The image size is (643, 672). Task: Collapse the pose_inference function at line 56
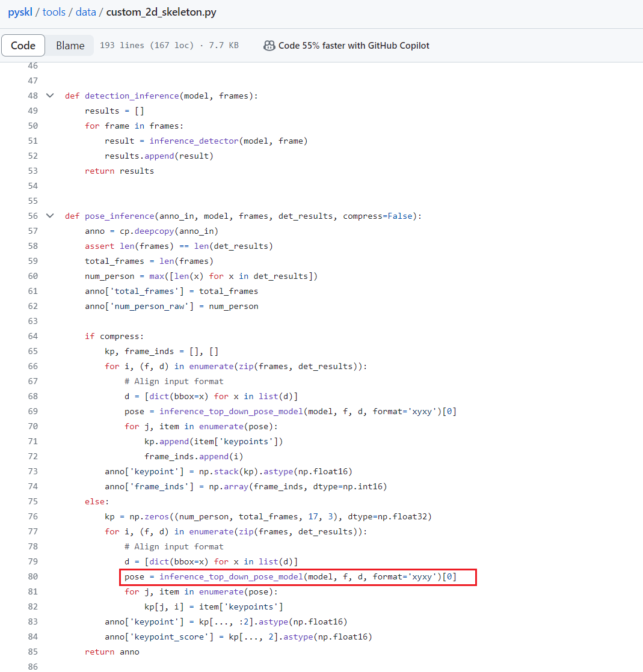(49, 215)
